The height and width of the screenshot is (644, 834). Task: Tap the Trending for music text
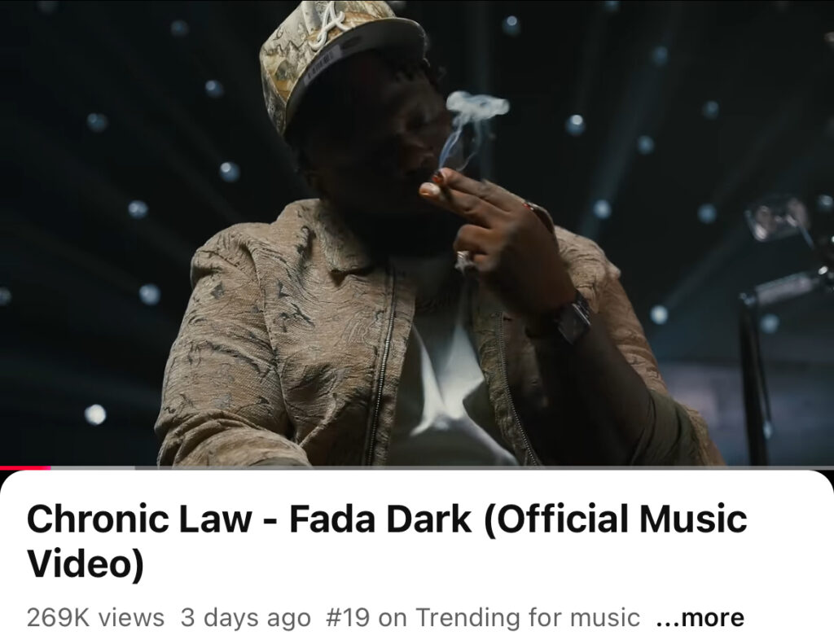pyautogui.click(x=528, y=618)
